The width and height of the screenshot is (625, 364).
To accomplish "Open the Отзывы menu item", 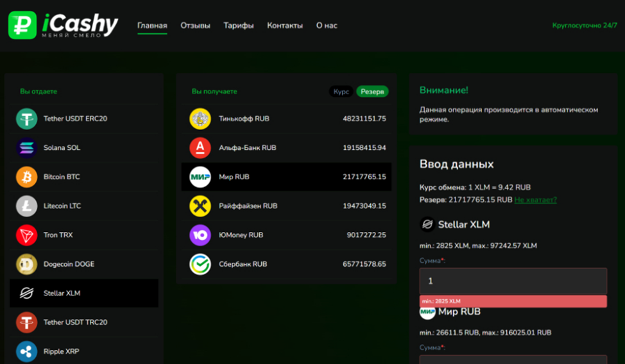I will coord(195,26).
